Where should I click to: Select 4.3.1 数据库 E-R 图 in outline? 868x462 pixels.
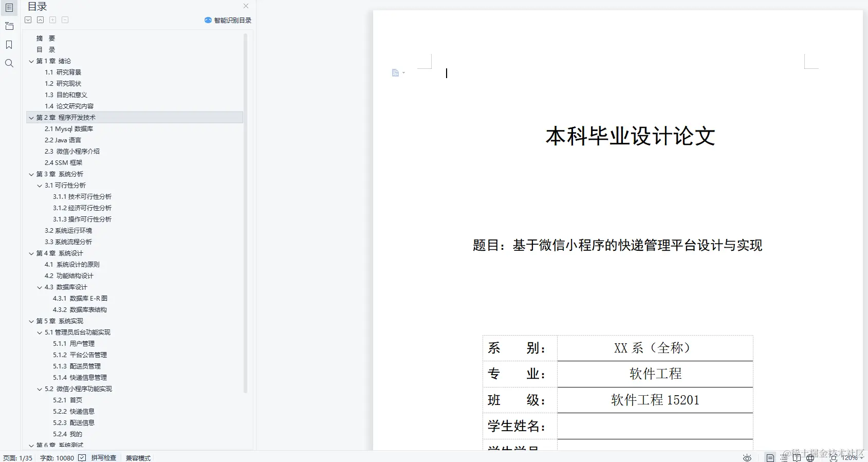coord(80,299)
